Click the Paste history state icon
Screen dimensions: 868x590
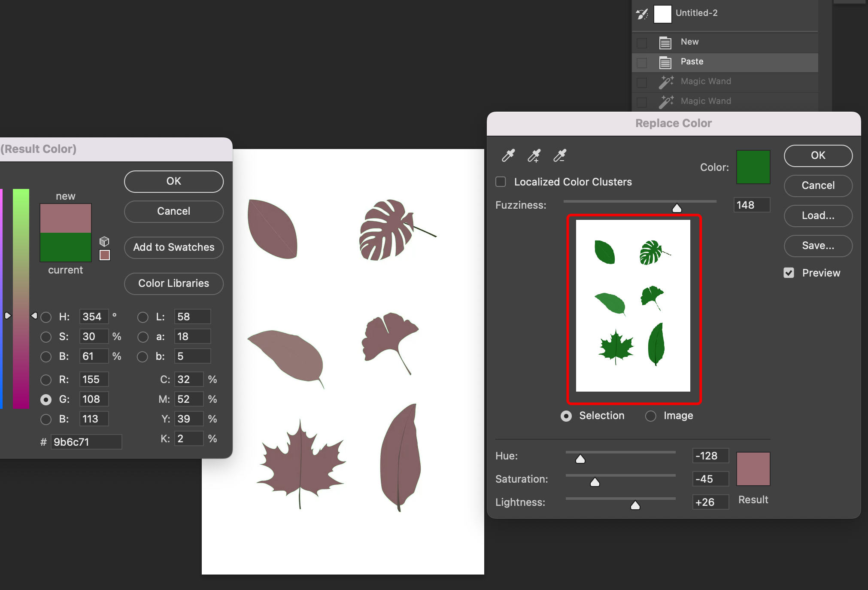[x=665, y=62]
